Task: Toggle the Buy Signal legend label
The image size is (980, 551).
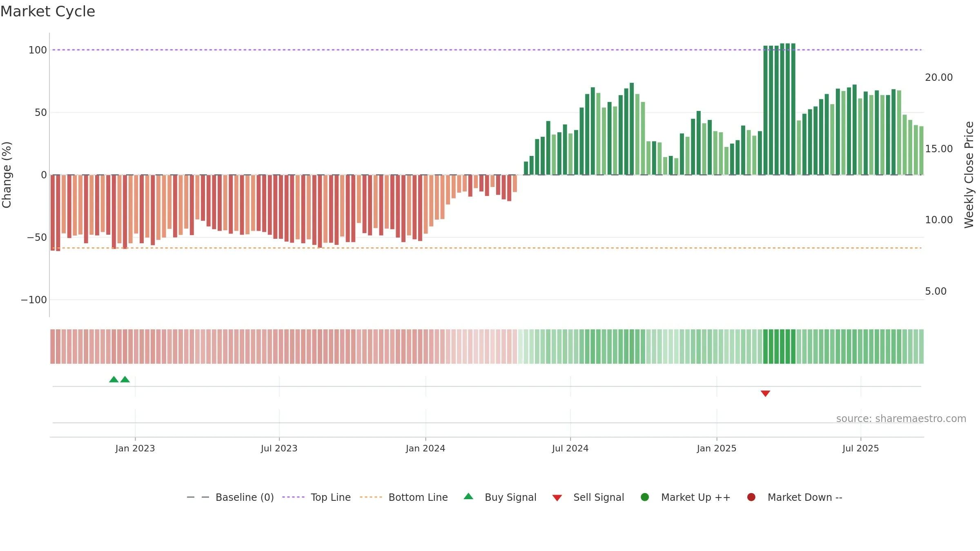Action: (510, 498)
